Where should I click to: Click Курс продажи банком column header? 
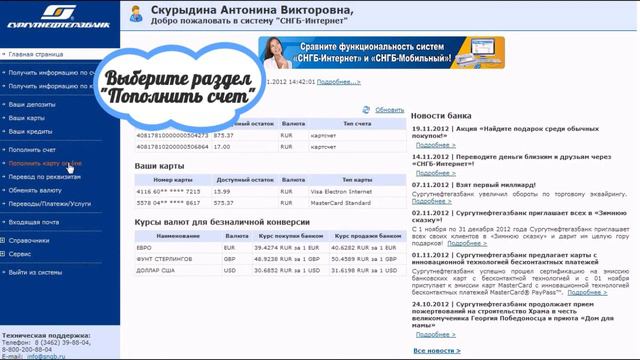(368, 236)
